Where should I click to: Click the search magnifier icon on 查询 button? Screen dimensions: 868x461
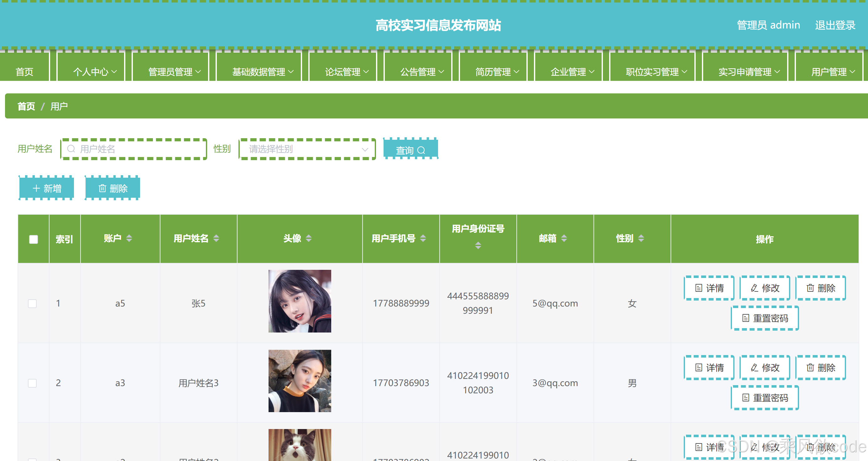(x=421, y=150)
